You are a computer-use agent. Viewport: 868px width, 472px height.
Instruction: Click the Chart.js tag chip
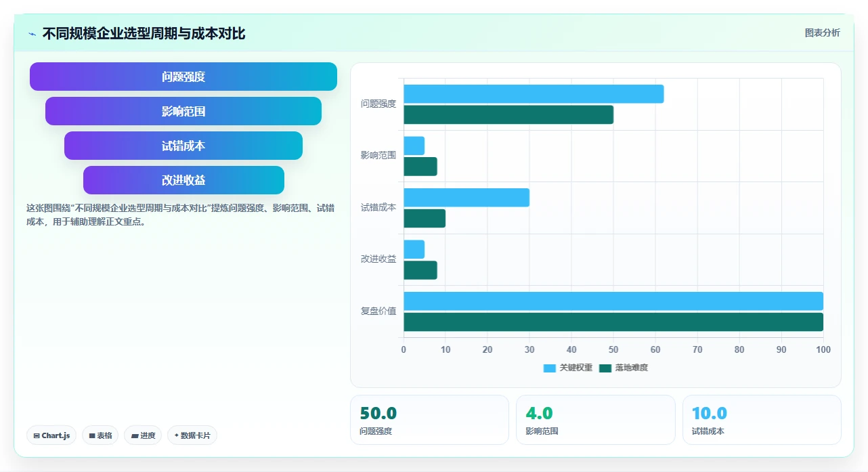[x=51, y=435]
